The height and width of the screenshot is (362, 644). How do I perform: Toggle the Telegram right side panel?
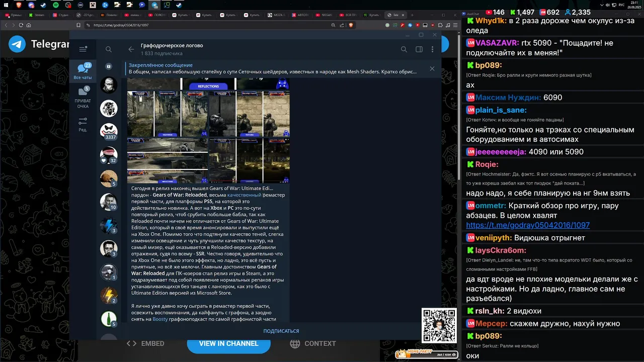[x=419, y=49]
